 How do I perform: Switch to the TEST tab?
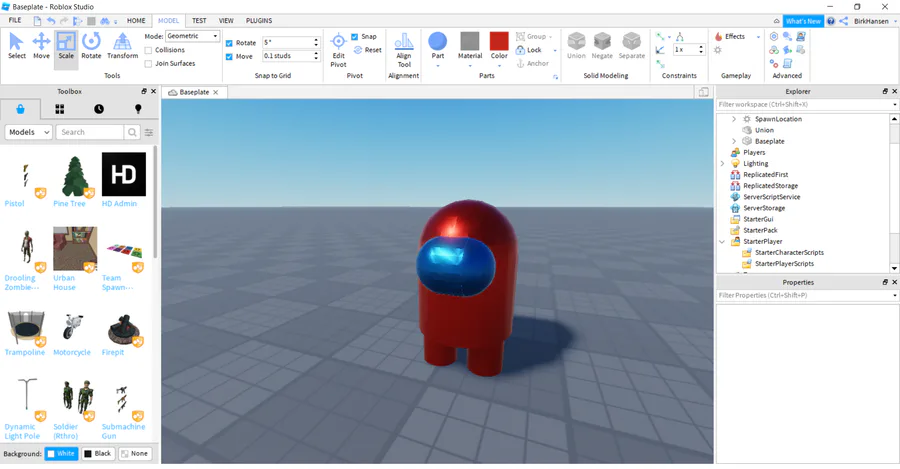pos(199,21)
